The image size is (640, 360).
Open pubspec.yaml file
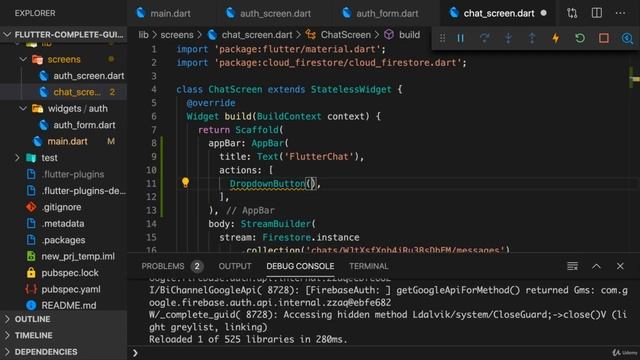click(x=71, y=289)
